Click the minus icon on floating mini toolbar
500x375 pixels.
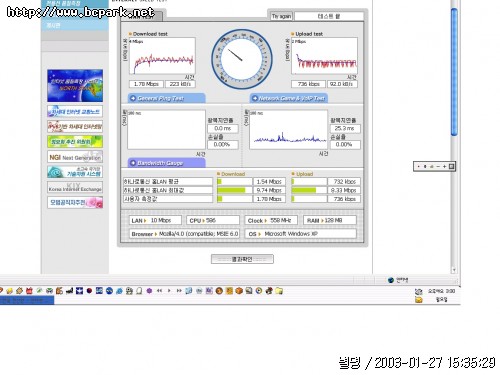tap(438, 166)
